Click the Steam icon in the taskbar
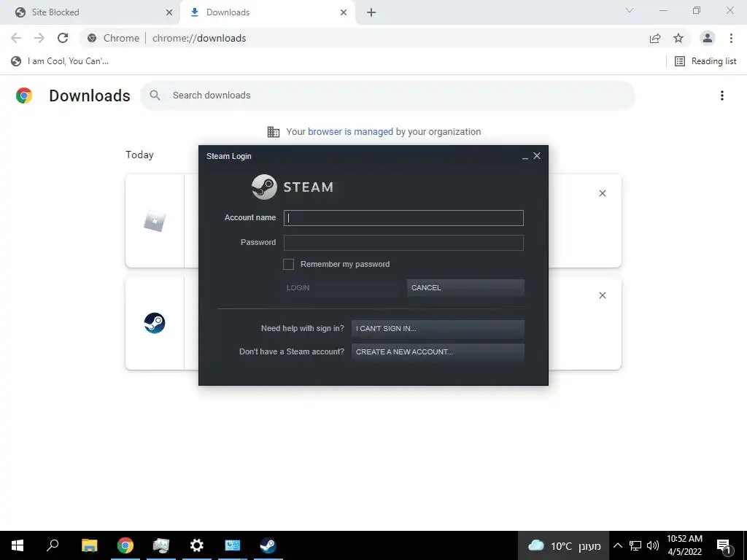 tap(268, 545)
